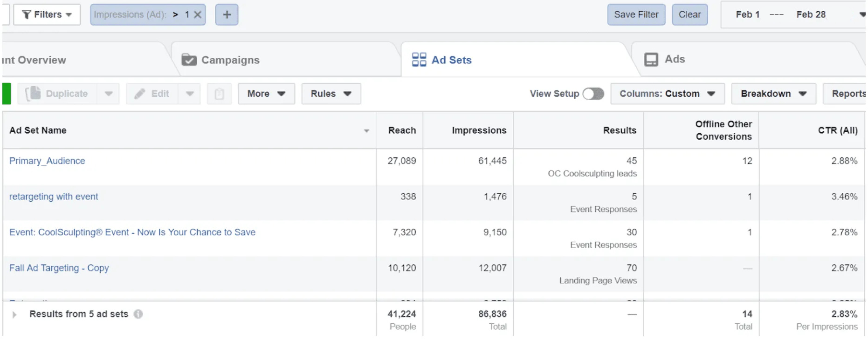Screen dimensions: 868x340
Task: Select the 7,320 reach value
Action: click(404, 232)
